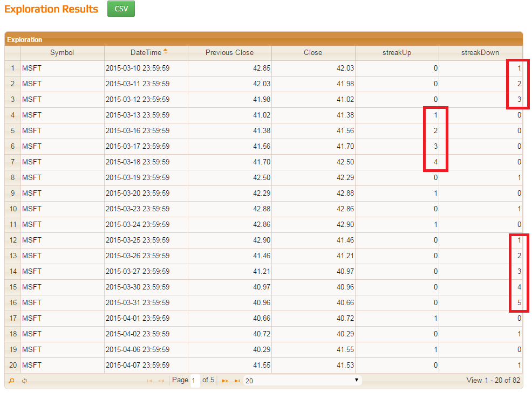The height and width of the screenshot is (393, 532).
Task: Select the 2015-03-10 23:59:59 date cell
Action: point(146,68)
